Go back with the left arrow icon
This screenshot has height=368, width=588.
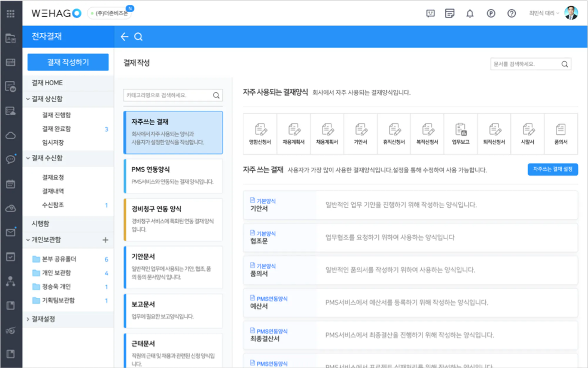[125, 37]
